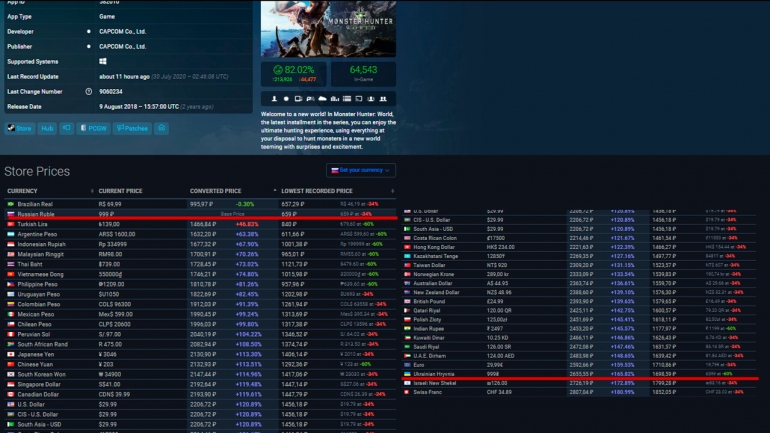Click the CAPCOM Co., Ltd. publisher link
This screenshot has height=433, width=770.
pos(123,47)
